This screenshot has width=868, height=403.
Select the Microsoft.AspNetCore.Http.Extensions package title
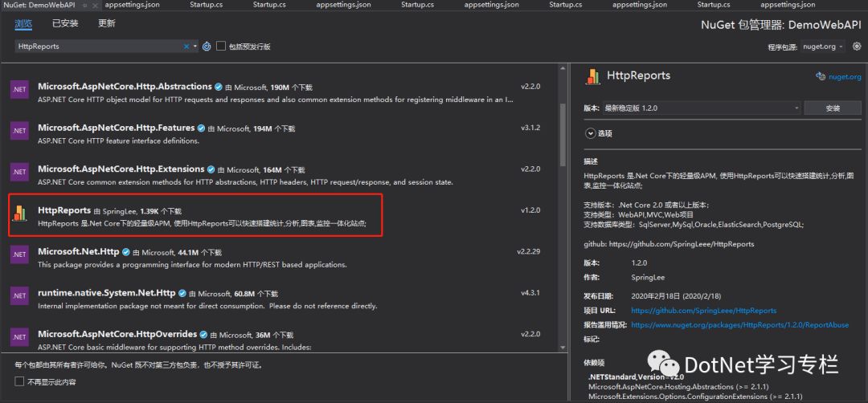121,169
